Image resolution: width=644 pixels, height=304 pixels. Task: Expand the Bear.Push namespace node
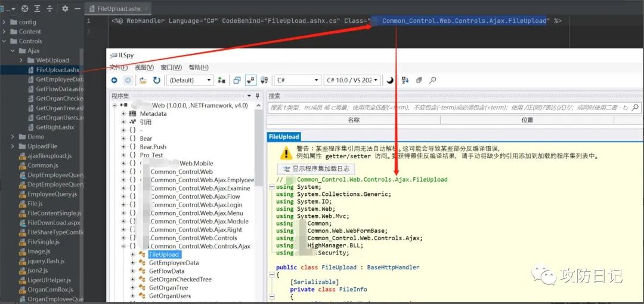[x=123, y=147]
